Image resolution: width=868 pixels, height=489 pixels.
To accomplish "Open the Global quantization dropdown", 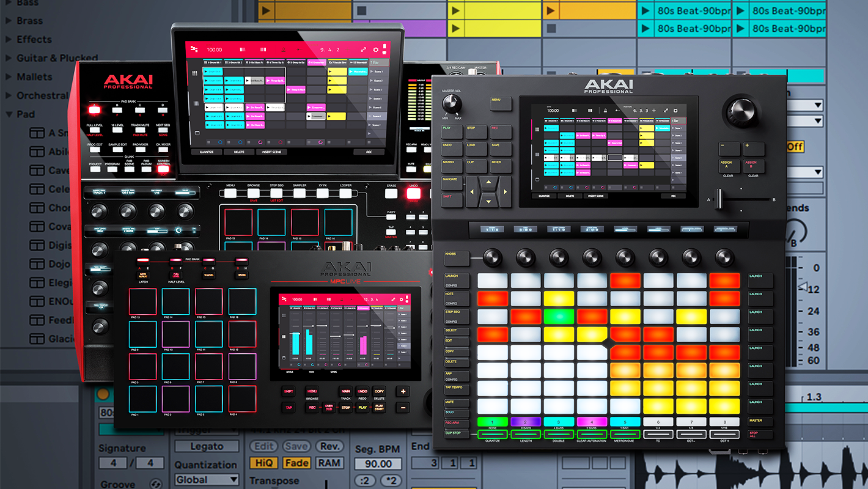I will (206, 480).
